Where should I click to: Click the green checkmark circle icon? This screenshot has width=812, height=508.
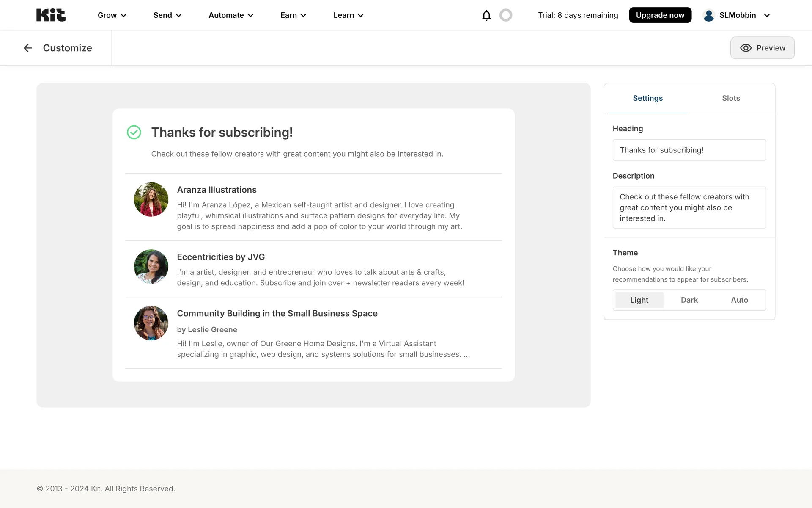tap(134, 133)
